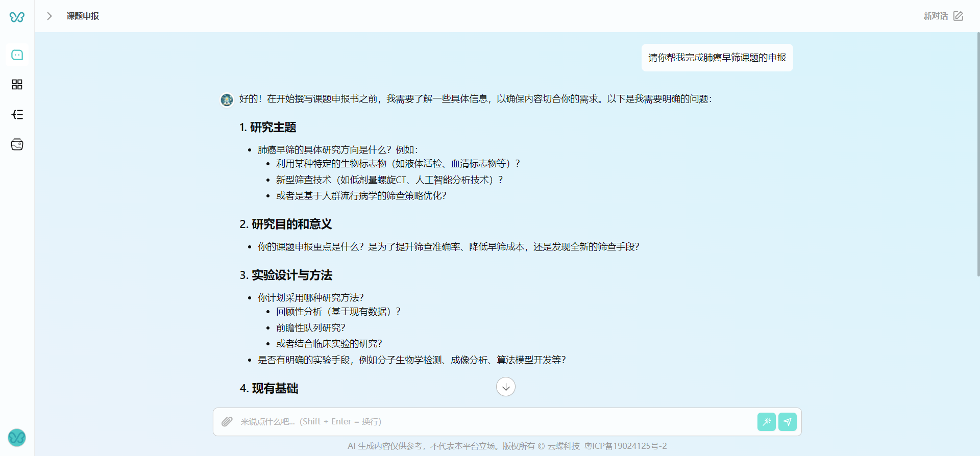Viewport: 980px width, 456px height.
Task: Click the user avatar at bottom left
Action: (17, 437)
